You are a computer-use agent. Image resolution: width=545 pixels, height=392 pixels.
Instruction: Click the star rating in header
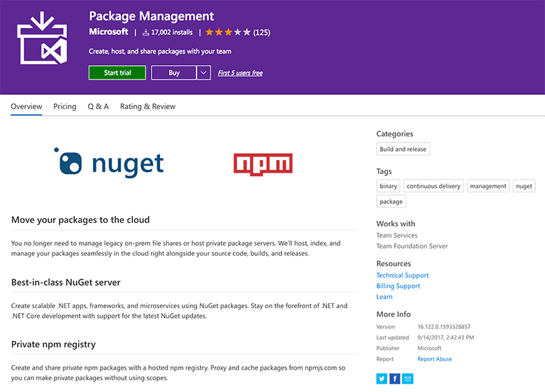coord(228,32)
